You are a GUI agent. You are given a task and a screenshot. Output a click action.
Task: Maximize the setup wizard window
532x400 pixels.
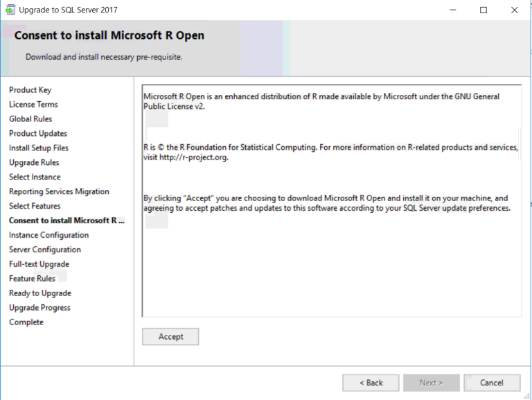(483, 10)
